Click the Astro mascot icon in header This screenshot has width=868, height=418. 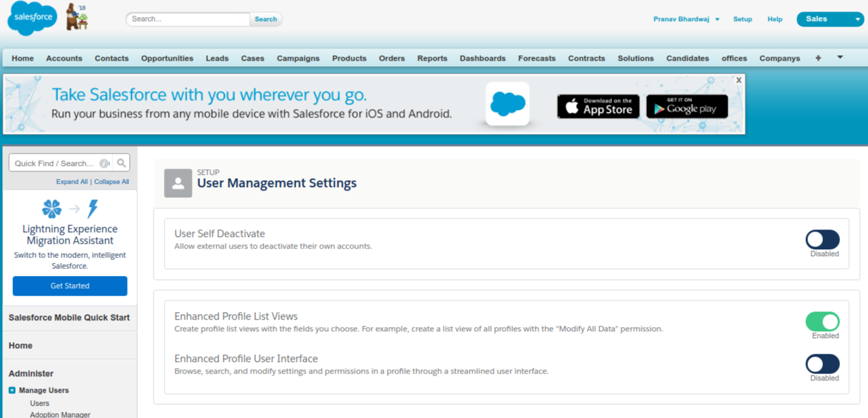point(76,17)
